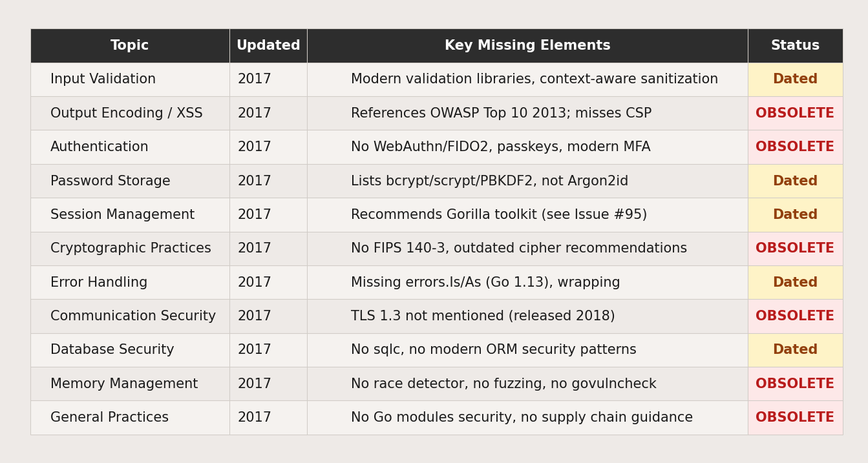This screenshot has width=868, height=463.
Task: Select the General Practices cell
Action: point(109,418)
